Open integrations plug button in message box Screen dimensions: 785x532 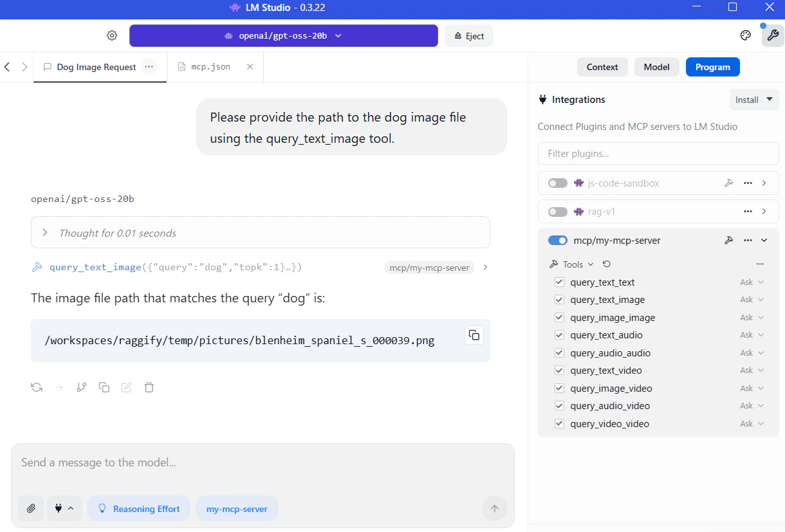pos(64,508)
